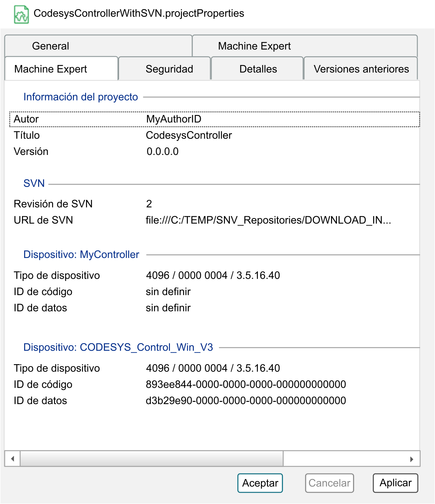
Task: Select MyController ID de código label
Action: point(43,292)
